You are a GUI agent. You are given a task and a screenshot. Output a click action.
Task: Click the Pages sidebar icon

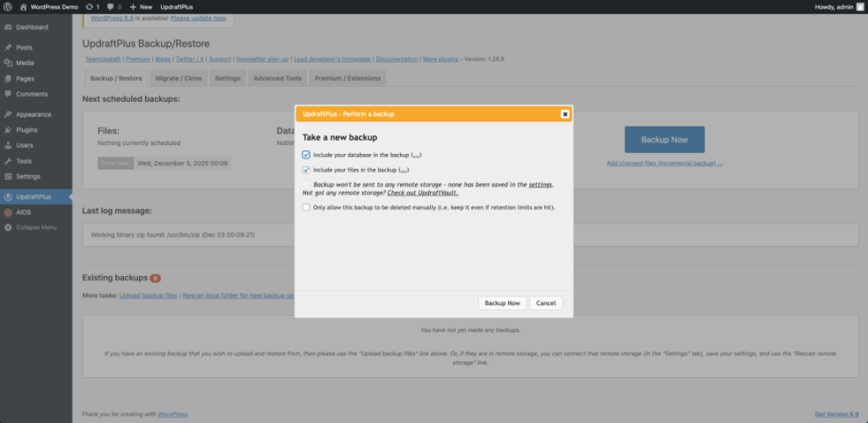coord(8,78)
